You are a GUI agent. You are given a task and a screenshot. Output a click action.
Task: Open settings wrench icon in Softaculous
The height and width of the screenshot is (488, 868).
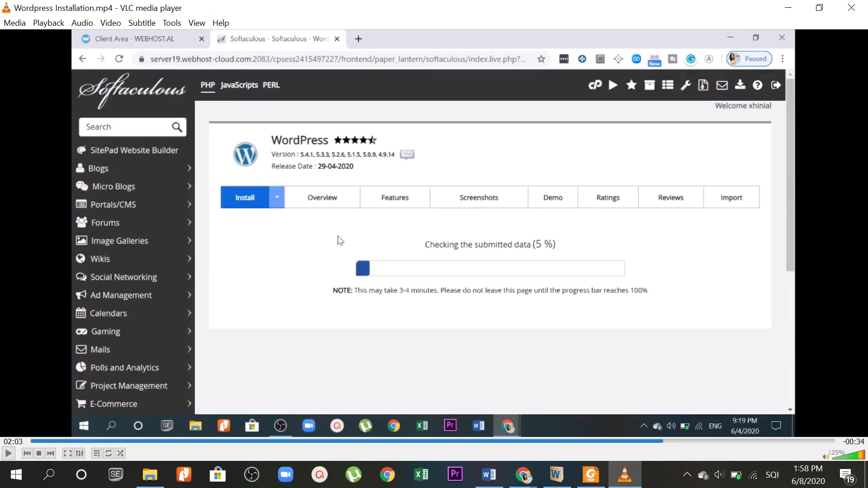coord(686,85)
